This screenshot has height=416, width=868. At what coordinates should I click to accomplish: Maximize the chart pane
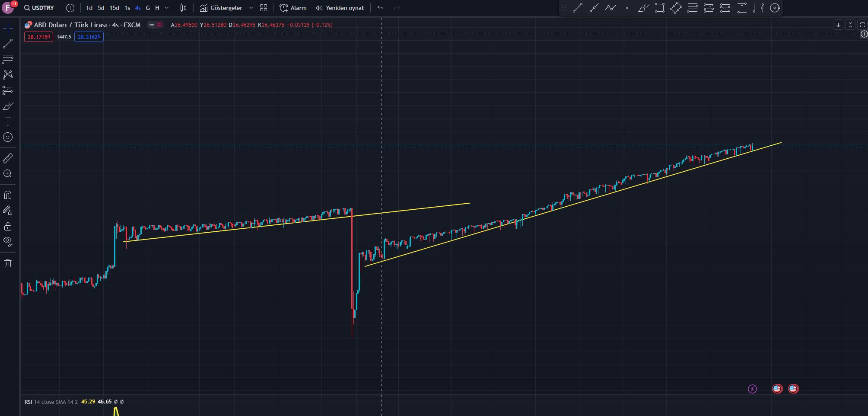[x=862, y=25]
